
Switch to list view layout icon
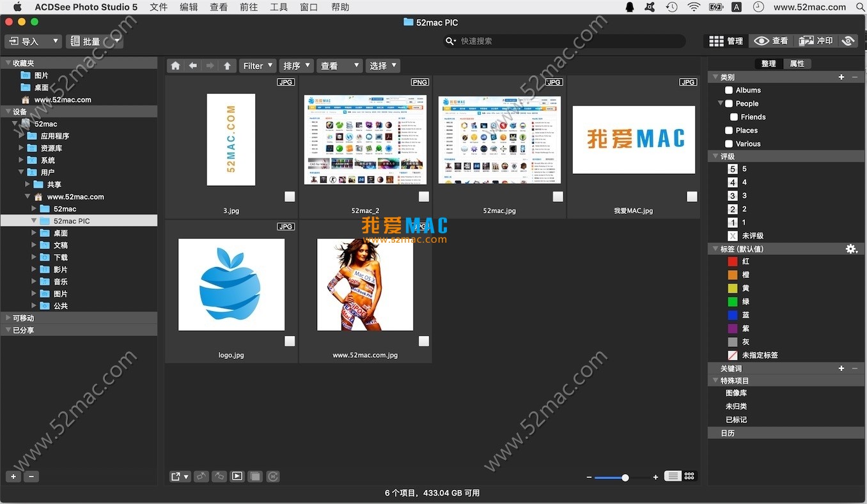tap(672, 476)
